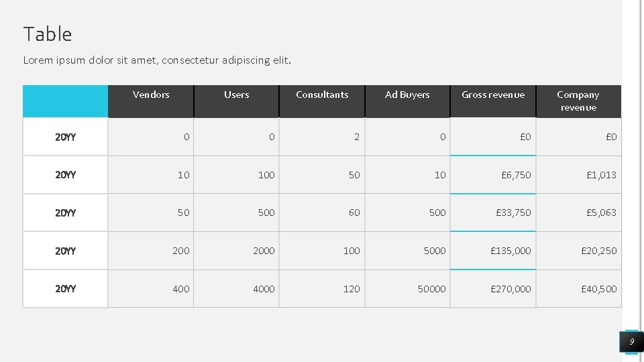Image resolution: width=644 pixels, height=362 pixels.
Task: Click the £1,013 company revenue cell
Action: 601,175
